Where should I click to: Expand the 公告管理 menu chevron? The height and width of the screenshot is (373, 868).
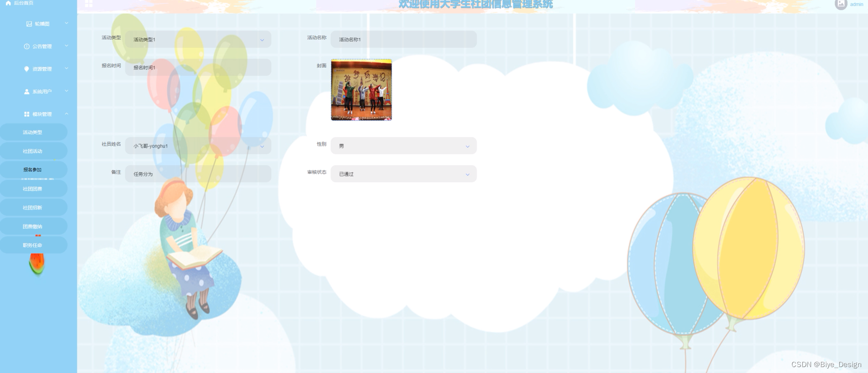(x=67, y=46)
